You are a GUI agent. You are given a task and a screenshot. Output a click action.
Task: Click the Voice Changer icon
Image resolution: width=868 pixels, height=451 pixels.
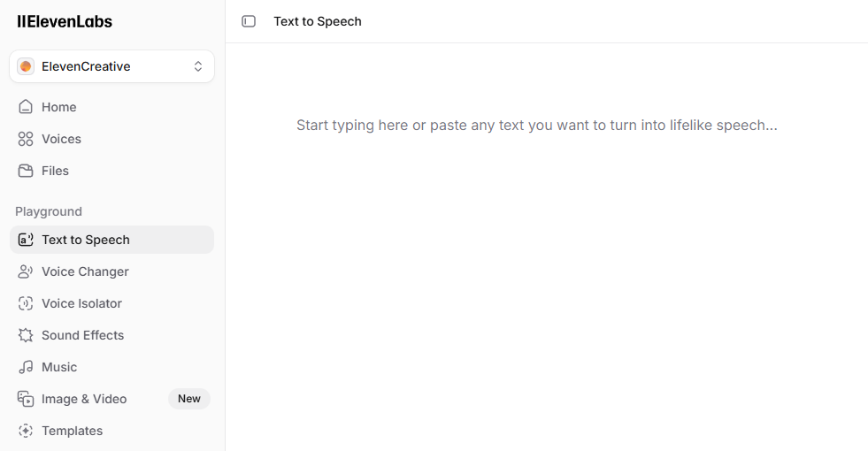coord(26,271)
